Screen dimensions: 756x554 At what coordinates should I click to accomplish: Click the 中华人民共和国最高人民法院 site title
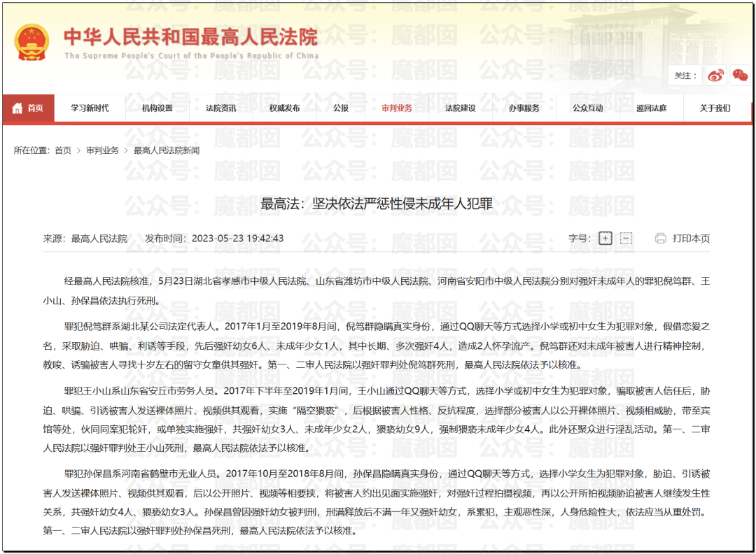pos(191,37)
